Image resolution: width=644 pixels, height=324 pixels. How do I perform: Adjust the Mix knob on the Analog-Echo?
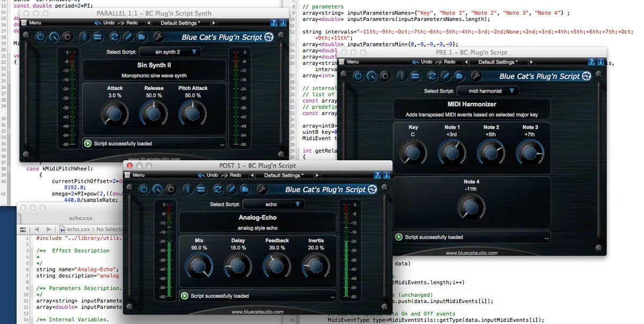click(199, 265)
